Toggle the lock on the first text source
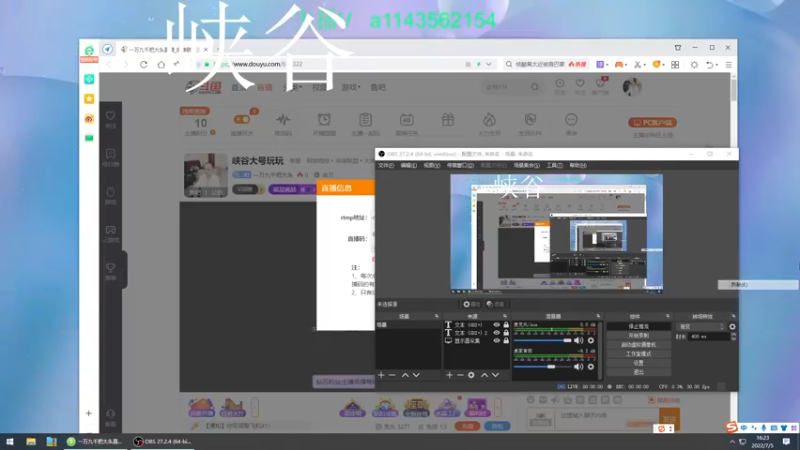 (x=506, y=324)
